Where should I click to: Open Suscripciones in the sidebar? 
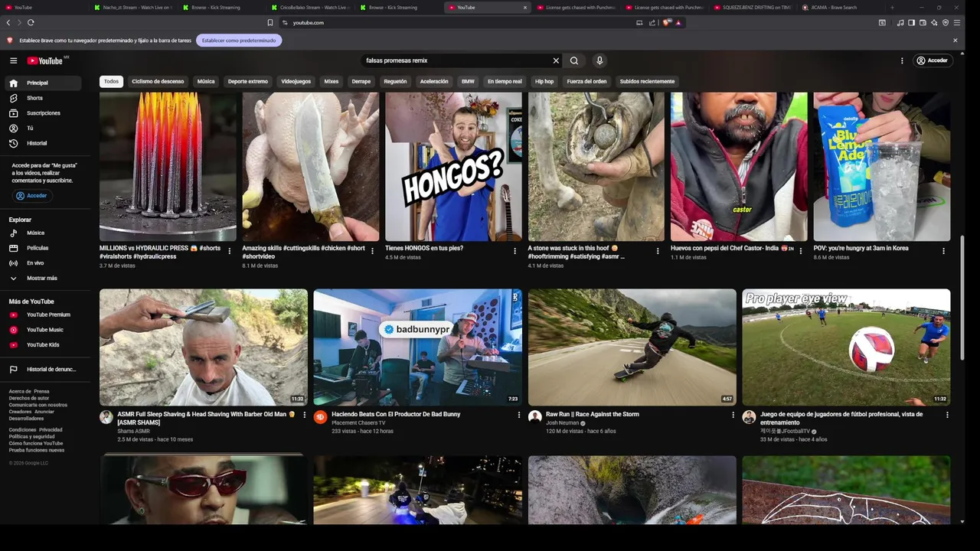pos(43,113)
